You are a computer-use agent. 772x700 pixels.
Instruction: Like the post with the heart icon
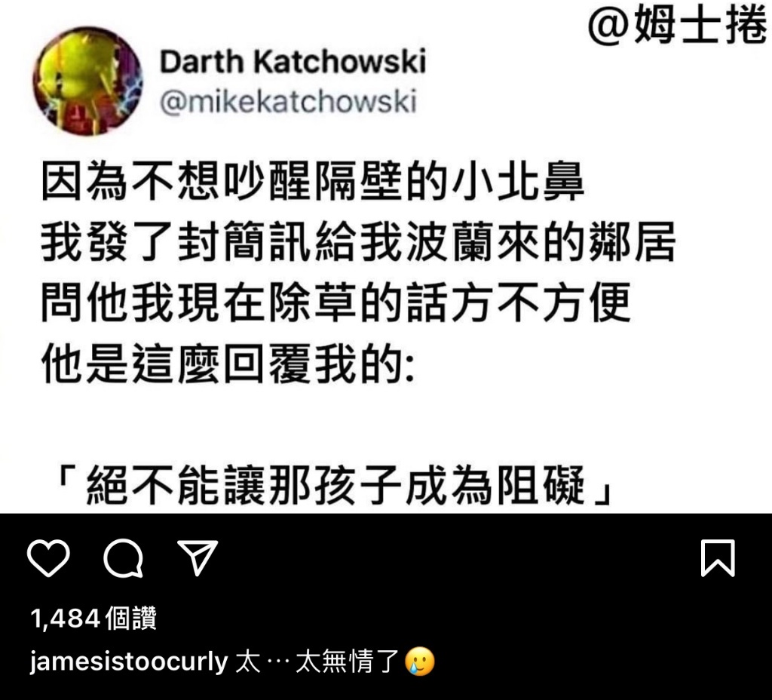tap(48, 557)
